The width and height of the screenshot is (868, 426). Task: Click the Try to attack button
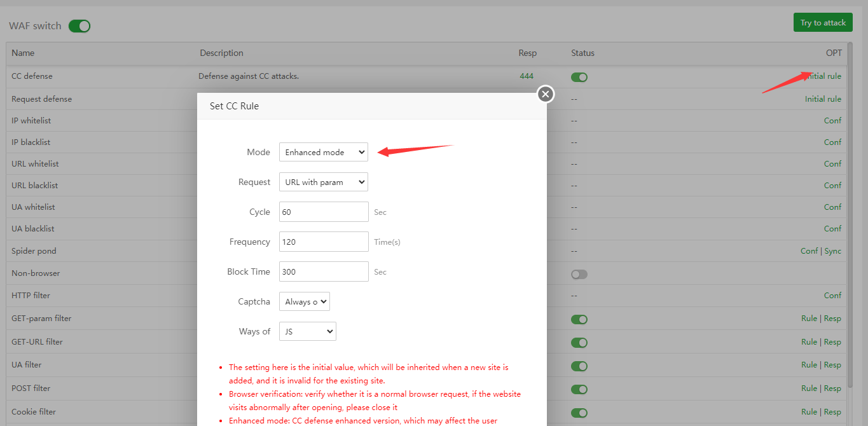[x=823, y=23]
